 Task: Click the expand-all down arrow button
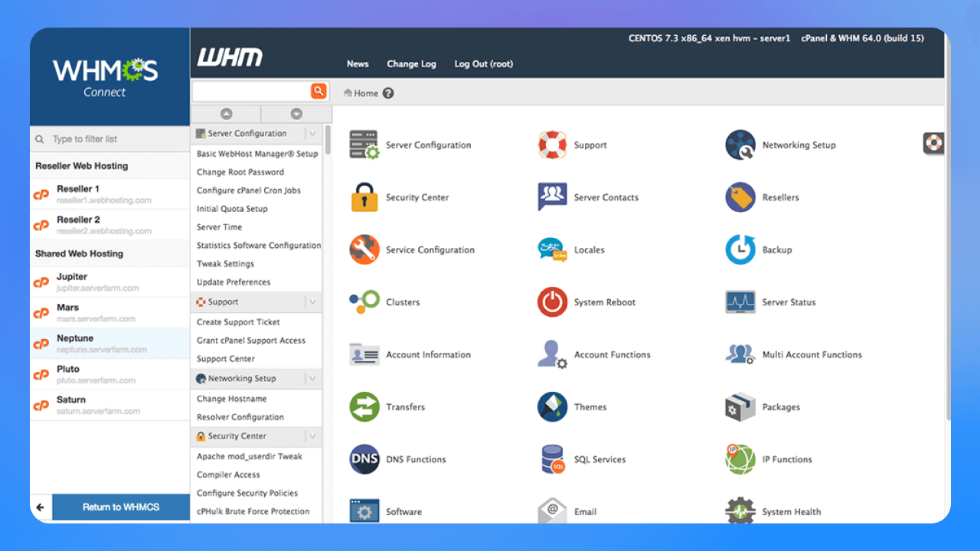tap(296, 114)
